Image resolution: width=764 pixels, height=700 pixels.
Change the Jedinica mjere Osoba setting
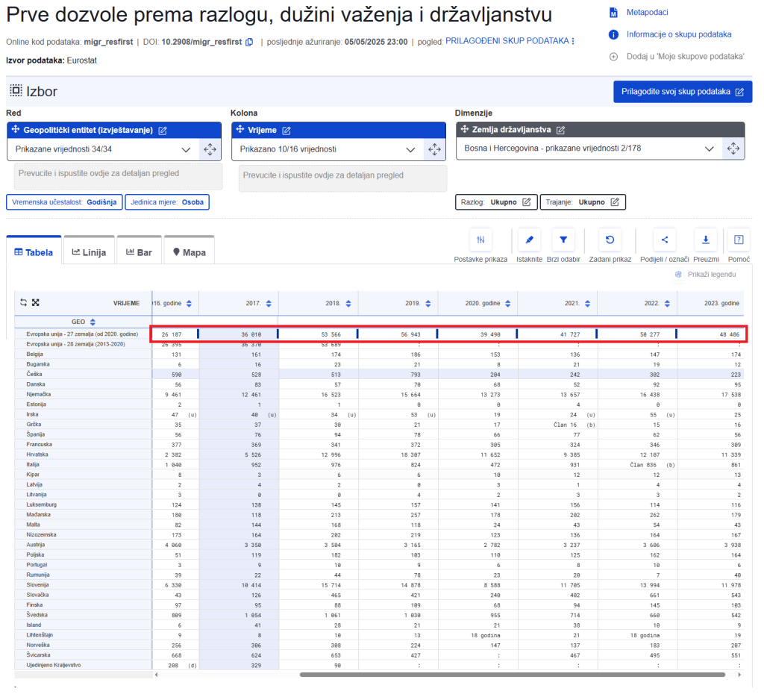point(167,202)
